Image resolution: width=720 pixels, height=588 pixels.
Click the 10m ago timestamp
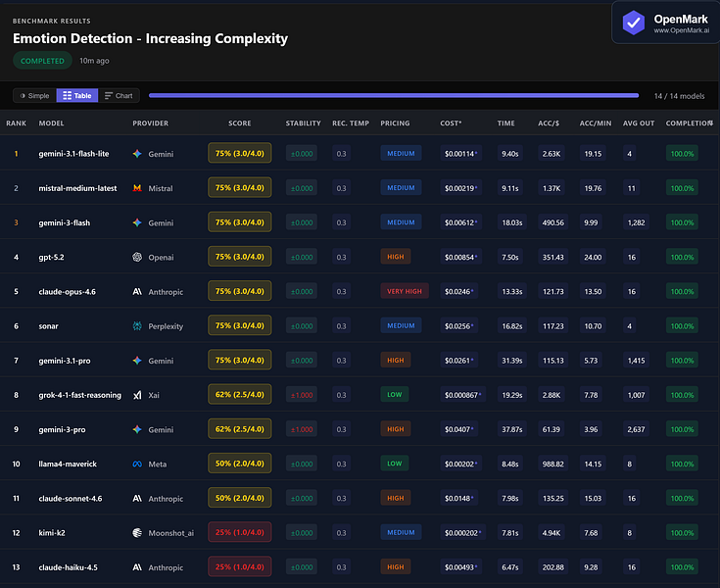(x=94, y=61)
